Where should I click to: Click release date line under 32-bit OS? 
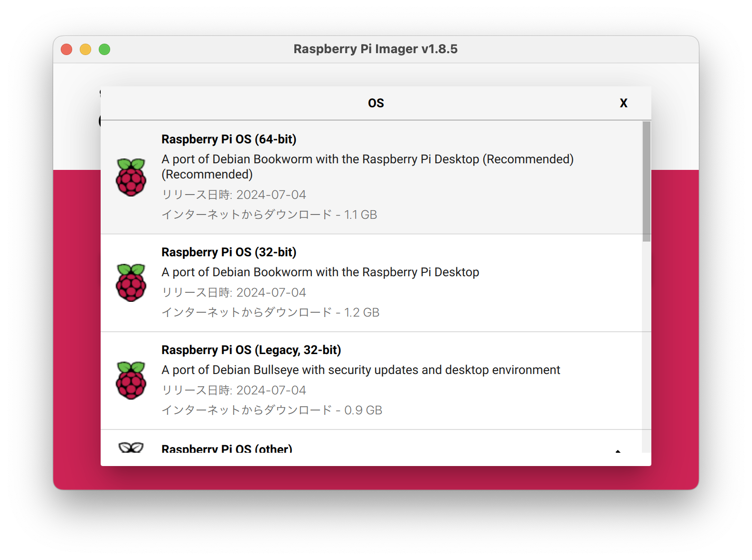[x=234, y=292]
